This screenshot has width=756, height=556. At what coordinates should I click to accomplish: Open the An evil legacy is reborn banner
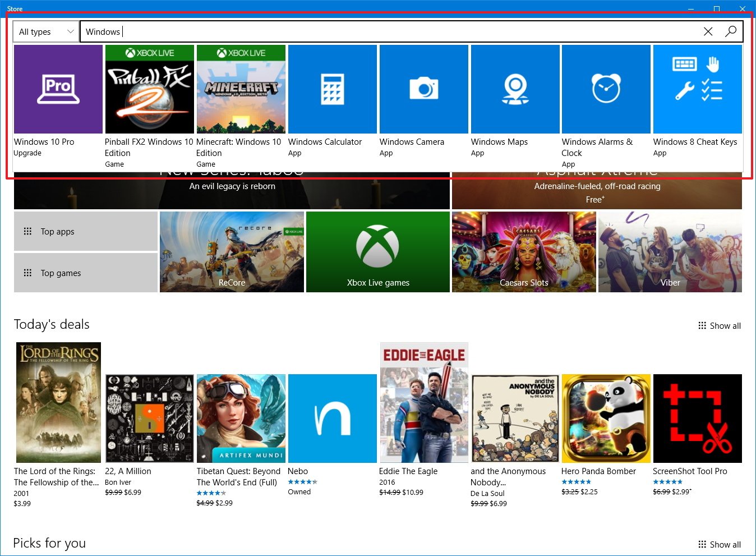(232, 191)
